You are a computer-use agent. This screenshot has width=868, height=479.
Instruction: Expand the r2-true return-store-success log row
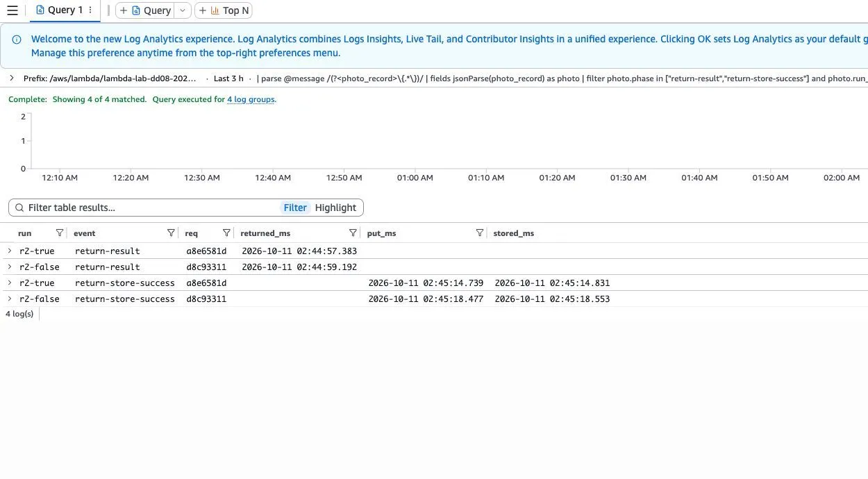pos(10,283)
